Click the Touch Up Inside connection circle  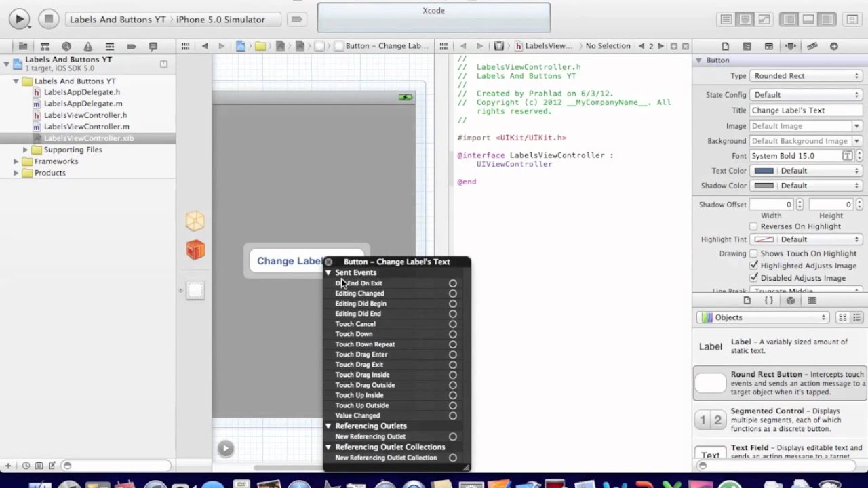pyautogui.click(x=453, y=395)
